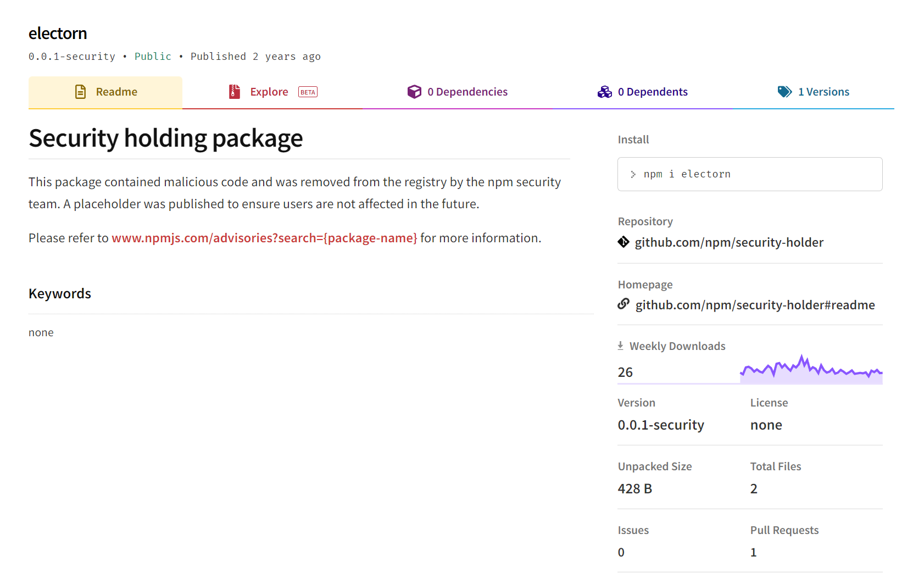924x573 pixels.
Task: Open the security-holder#readme homepage link
Action: coord(755,305)
